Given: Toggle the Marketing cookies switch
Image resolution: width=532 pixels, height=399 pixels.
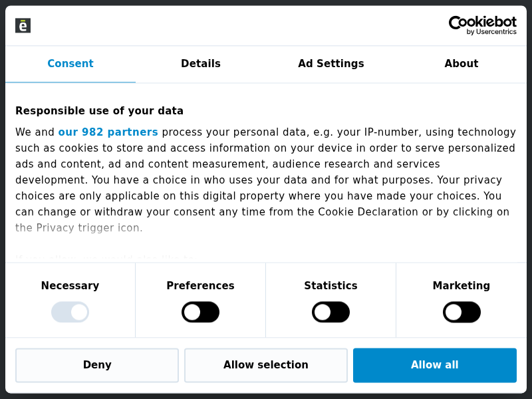Looking at the screenshot, I should 462,312.
